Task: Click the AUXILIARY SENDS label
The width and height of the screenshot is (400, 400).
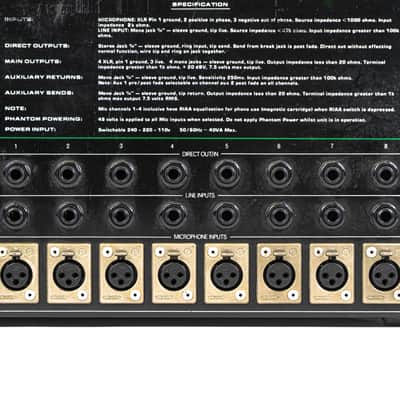Action: point(39,92)
